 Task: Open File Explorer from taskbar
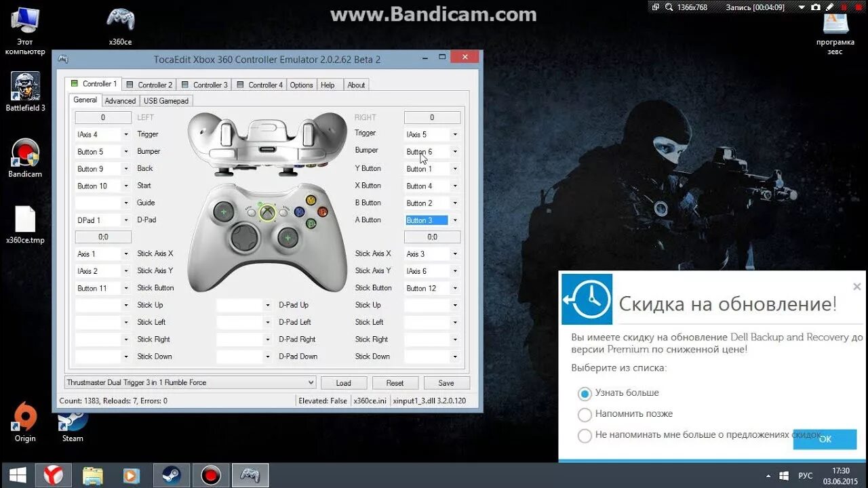[93, 475]
